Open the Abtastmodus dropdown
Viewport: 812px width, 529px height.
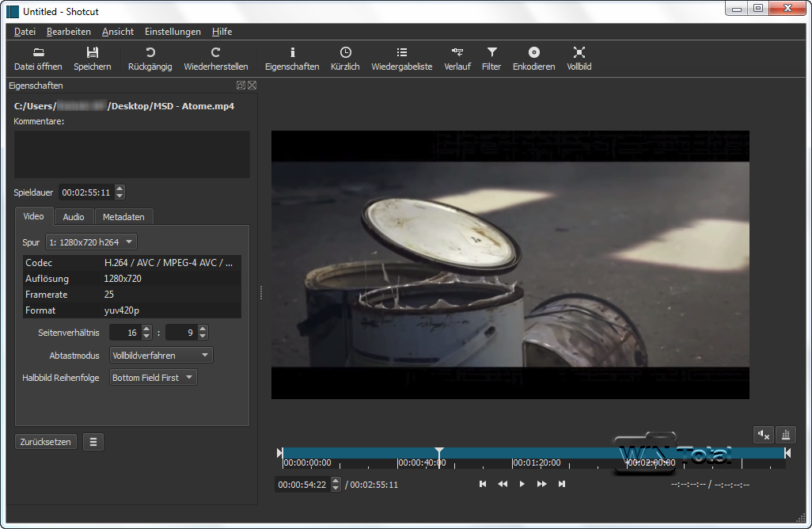(x=161, y=356)
